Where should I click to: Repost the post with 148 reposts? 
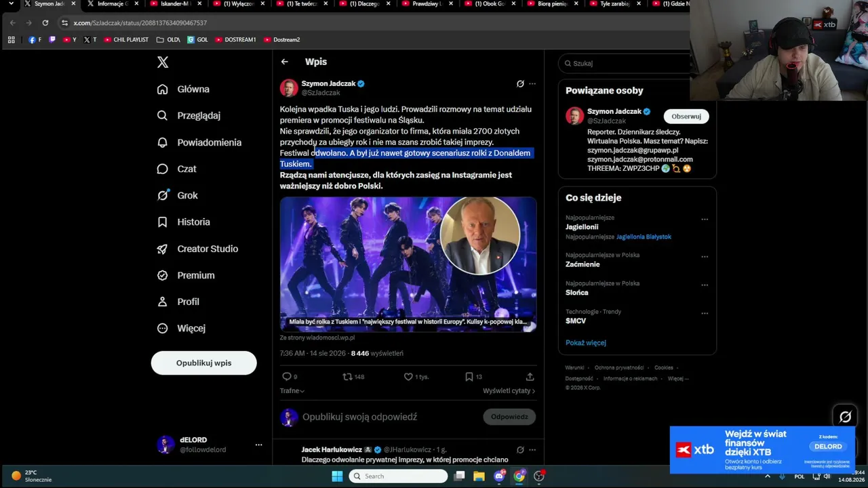[x=353, y=377]
